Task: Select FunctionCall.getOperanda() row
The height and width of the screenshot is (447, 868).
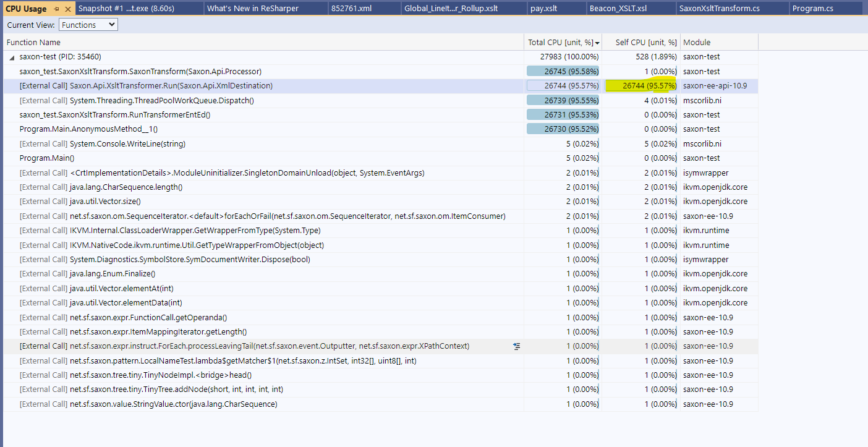Action: pyautogui.click(x=380, y=317)
